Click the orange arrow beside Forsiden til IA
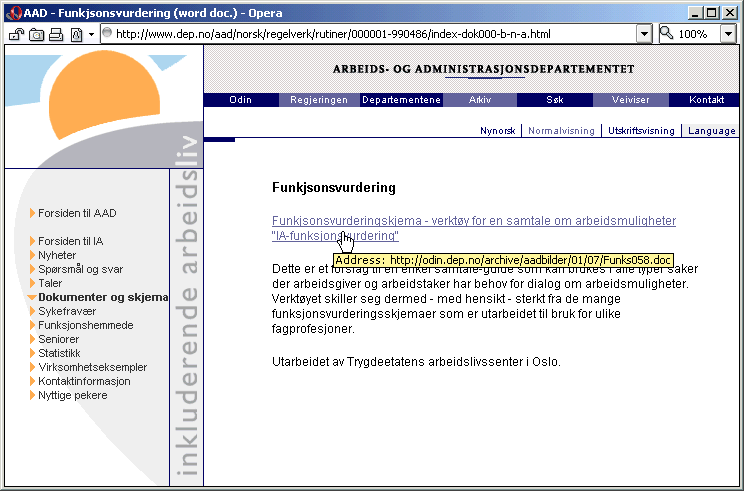The width and height of the screenshot is (744, 491). [32, 241]
